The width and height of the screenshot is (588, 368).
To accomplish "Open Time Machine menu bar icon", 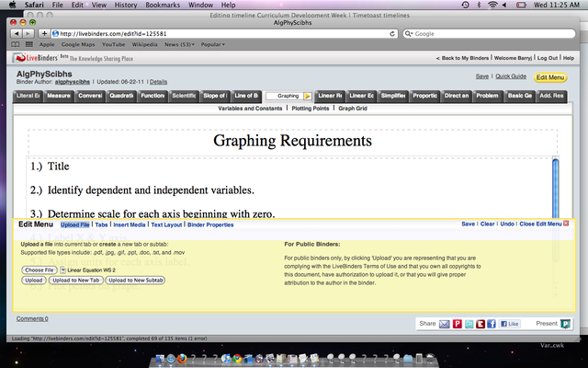I will (466, 5).
